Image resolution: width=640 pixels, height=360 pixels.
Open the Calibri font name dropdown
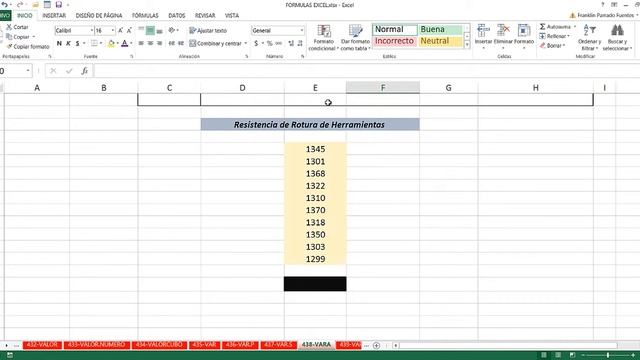pyautogui.click(x=91, y=31)
